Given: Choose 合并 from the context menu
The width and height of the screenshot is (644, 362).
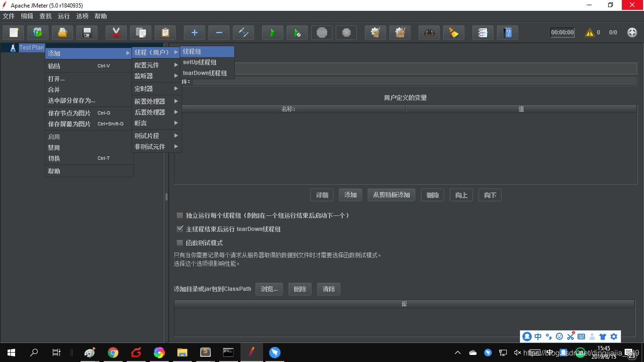Looking at the screenshot, I should (x=89, y=90).
